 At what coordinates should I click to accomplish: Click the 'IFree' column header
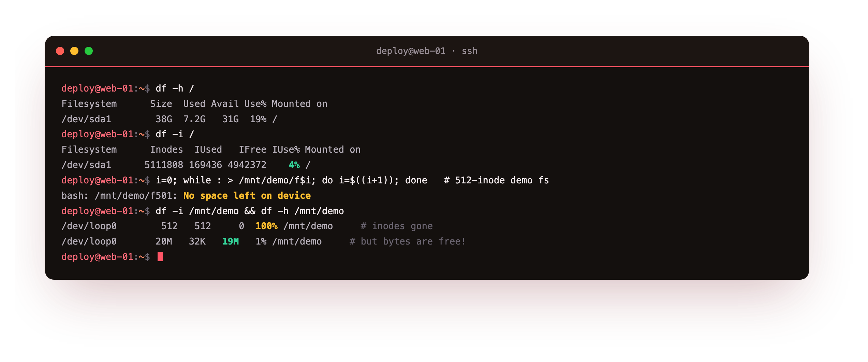tap(252, 150)
